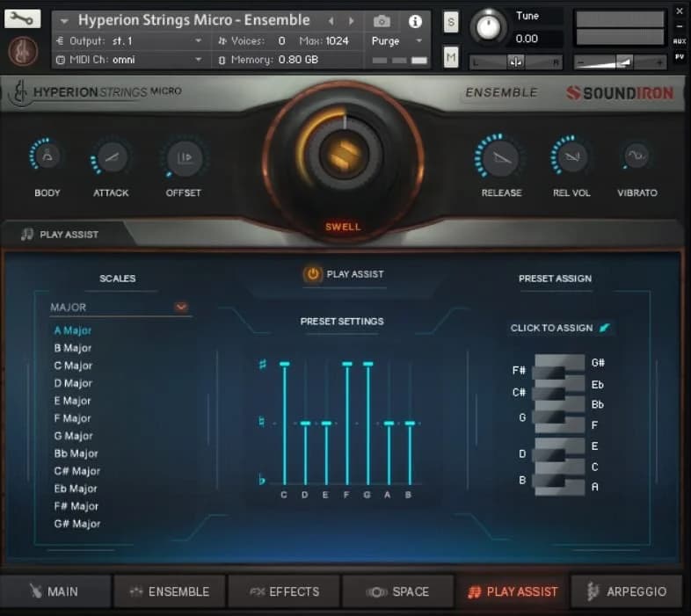
Task: Open the Purge dropdown menu
Action: [396, 41]
